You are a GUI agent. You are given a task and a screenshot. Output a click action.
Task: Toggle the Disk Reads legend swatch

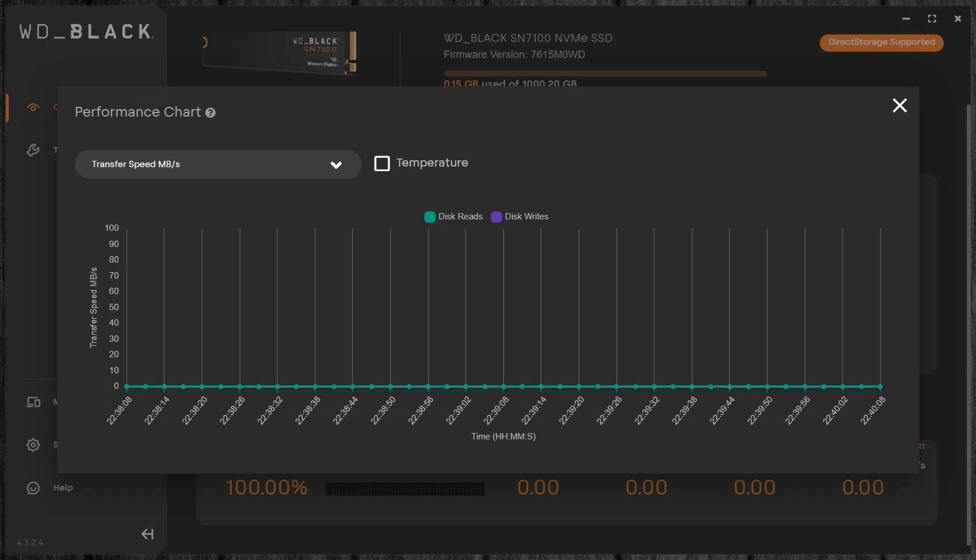430,217
